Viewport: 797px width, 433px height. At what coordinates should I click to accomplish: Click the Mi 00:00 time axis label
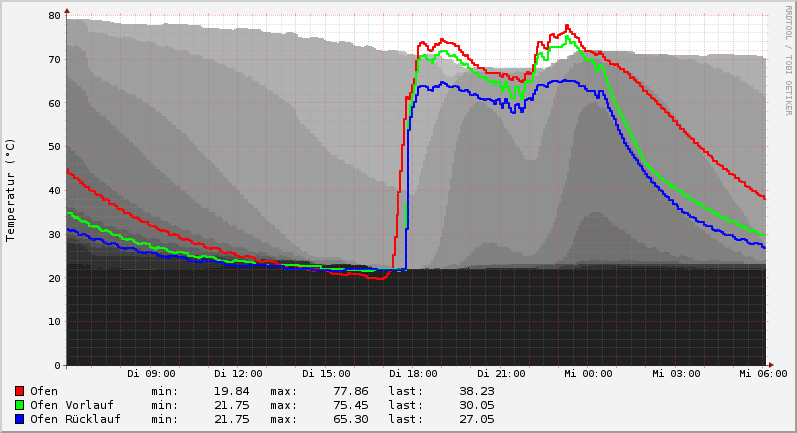point(588,374)
